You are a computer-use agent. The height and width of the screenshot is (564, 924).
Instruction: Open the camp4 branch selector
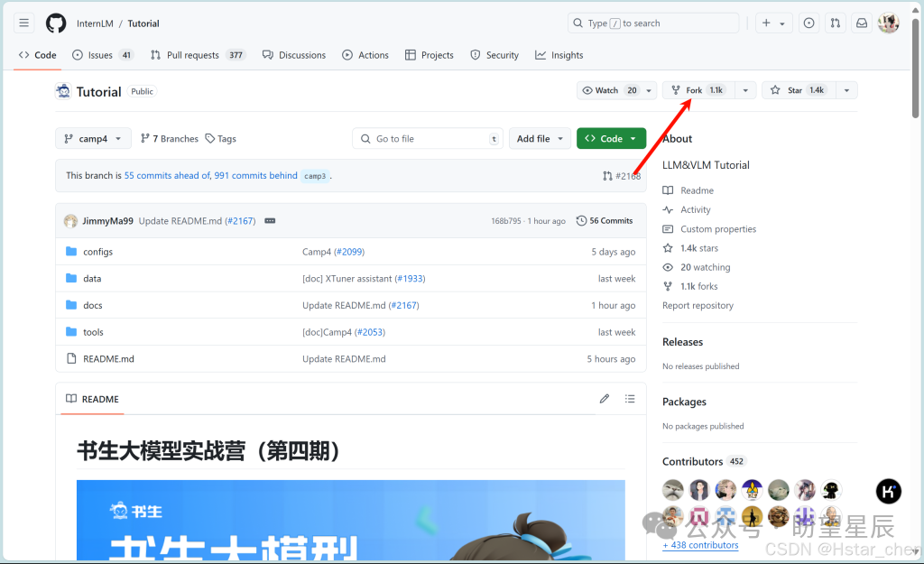(93, 138)
